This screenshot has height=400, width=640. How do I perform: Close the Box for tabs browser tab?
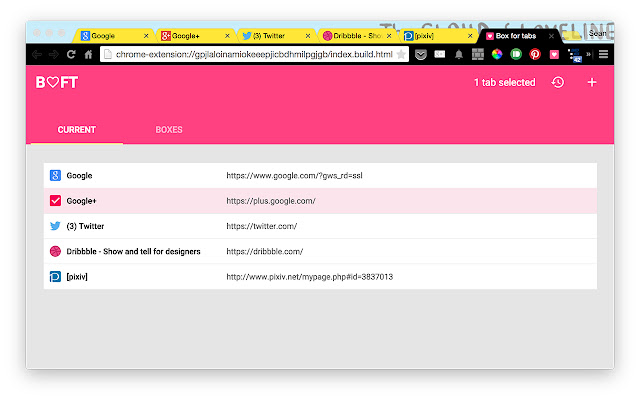pyautogui.click(x=551, y=36)
